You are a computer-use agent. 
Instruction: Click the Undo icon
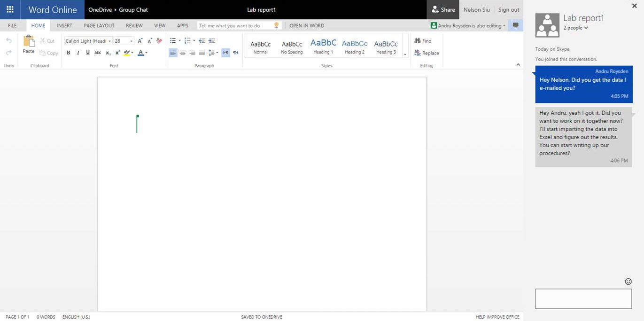8,41
